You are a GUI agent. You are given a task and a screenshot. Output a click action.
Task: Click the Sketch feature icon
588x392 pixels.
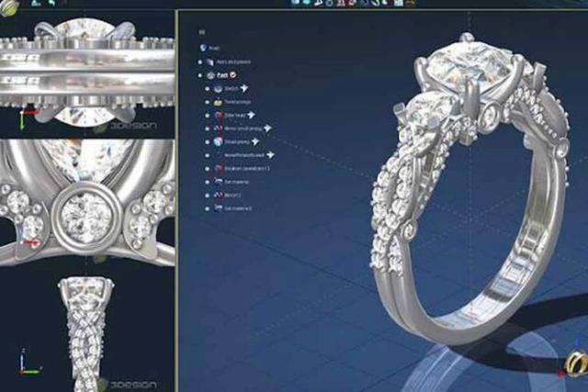coord(215,89)
